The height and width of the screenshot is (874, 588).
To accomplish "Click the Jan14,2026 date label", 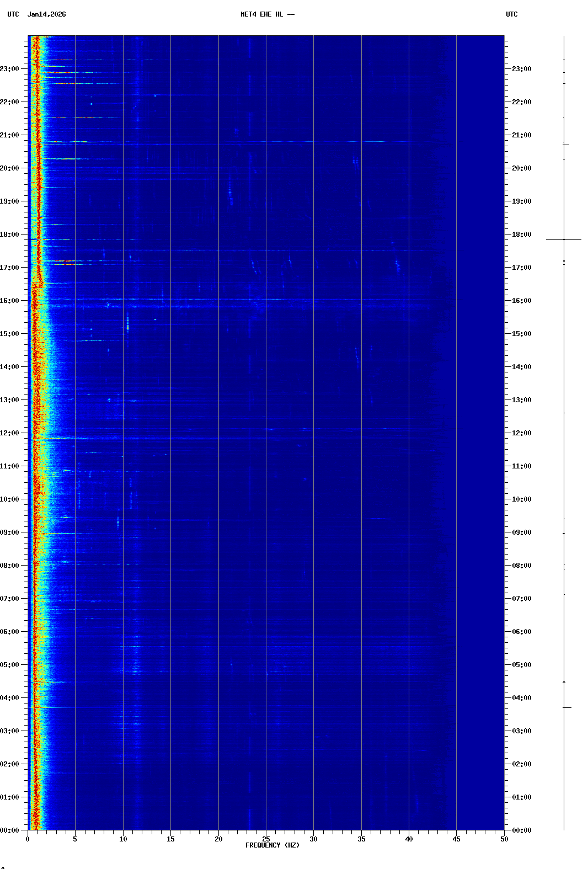I will (x=47, y=14).
